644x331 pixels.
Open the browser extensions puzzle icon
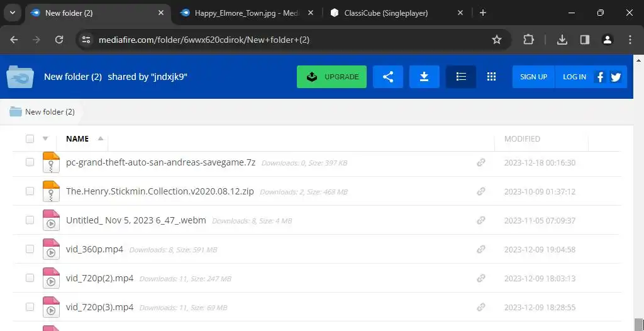click(528, 40)
